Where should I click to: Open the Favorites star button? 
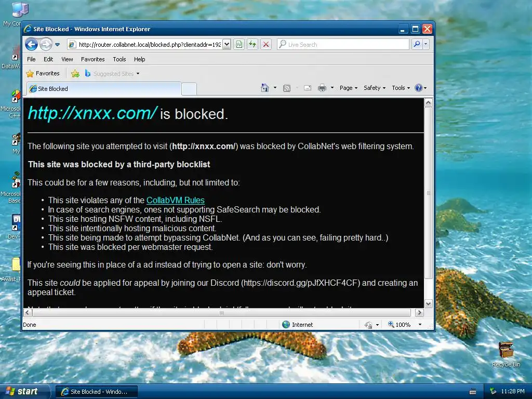point(43,73)
